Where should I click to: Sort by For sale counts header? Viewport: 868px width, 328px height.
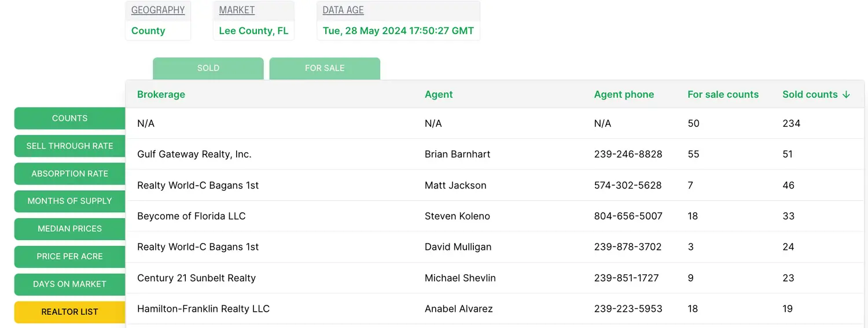tap(723, 94)
